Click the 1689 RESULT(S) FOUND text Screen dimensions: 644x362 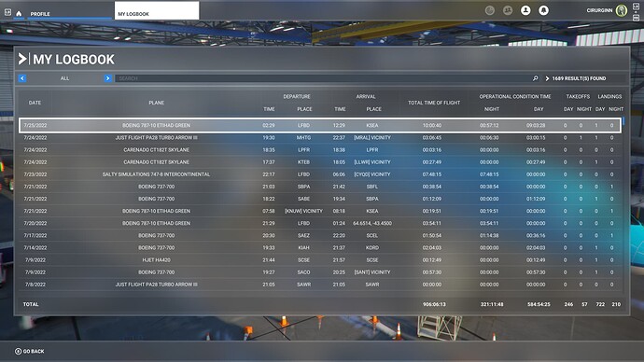[579, 78]
